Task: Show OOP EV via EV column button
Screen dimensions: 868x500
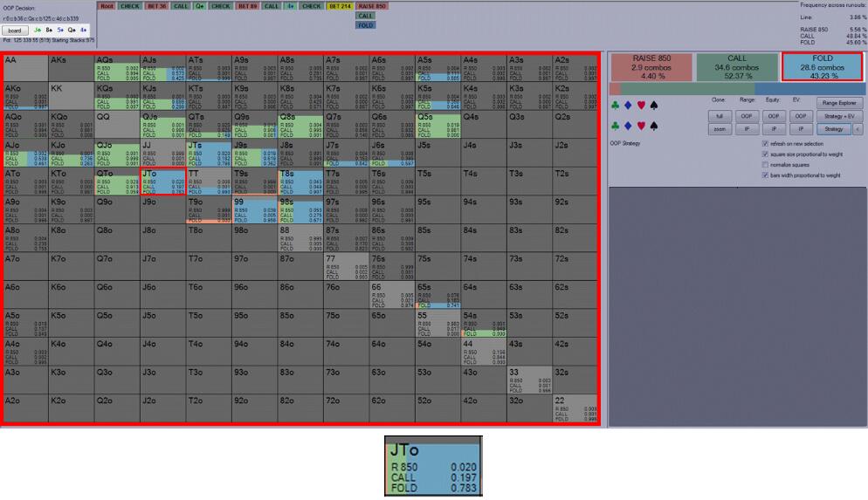Action: [801, 116]
